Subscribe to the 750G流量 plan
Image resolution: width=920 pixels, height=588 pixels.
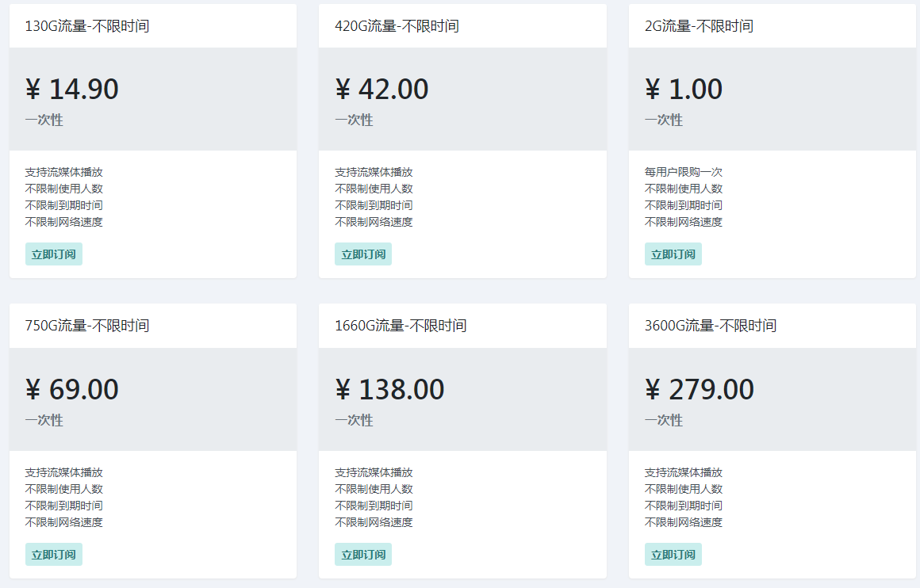(54, 555)
